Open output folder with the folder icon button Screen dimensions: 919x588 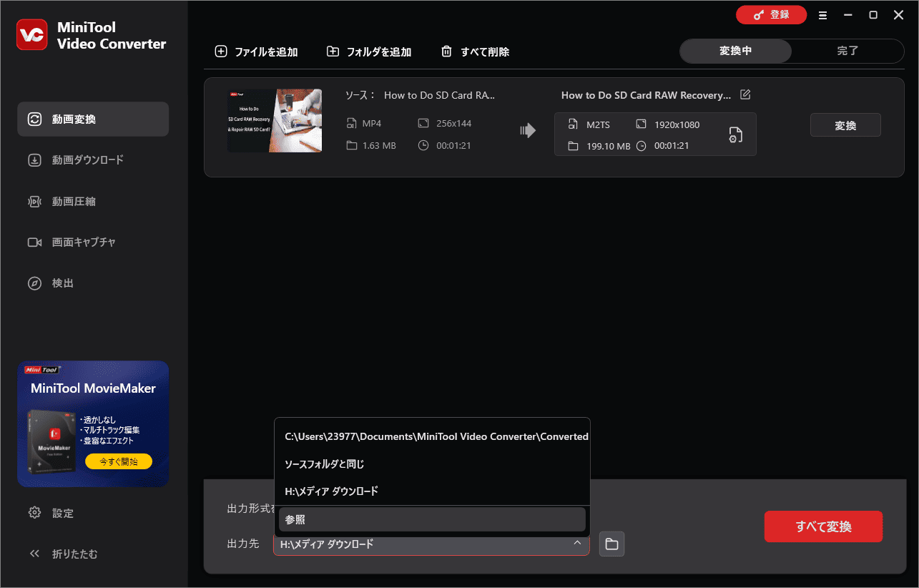tap(611, 544)
